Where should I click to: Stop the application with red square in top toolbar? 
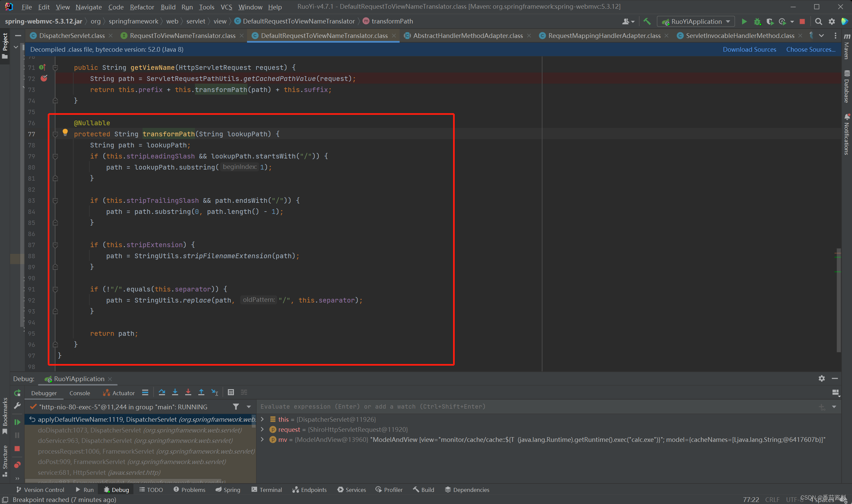point(802,21)
